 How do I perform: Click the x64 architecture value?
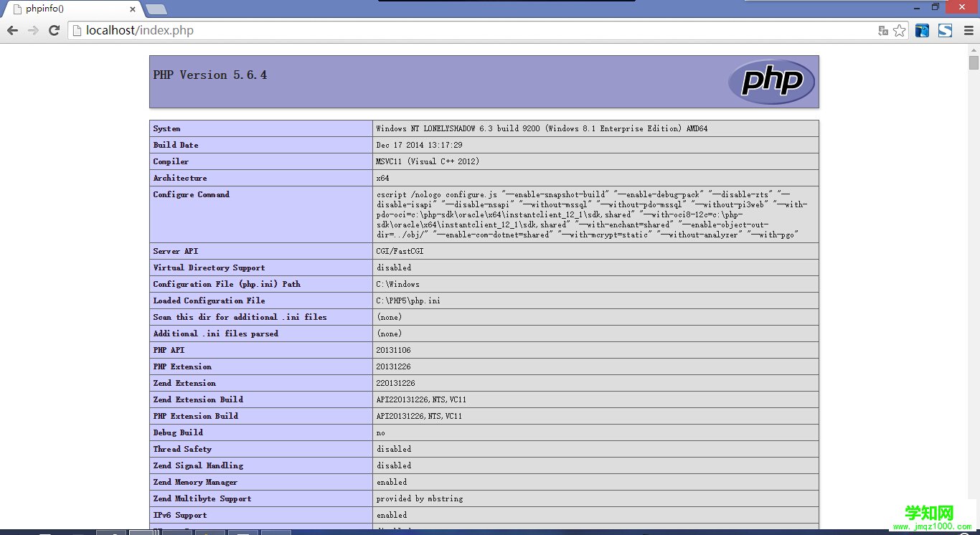coord(383,178)
